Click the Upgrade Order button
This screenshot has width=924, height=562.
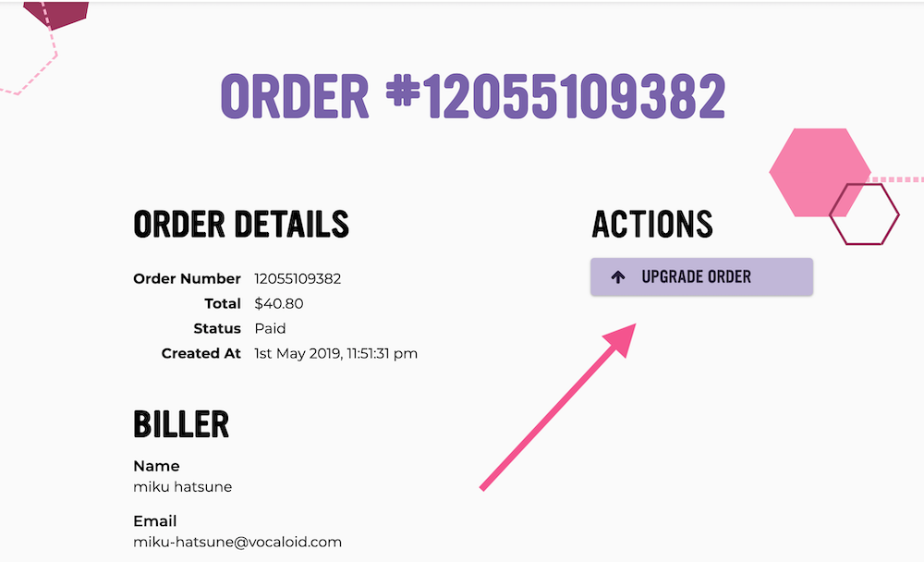701,276
